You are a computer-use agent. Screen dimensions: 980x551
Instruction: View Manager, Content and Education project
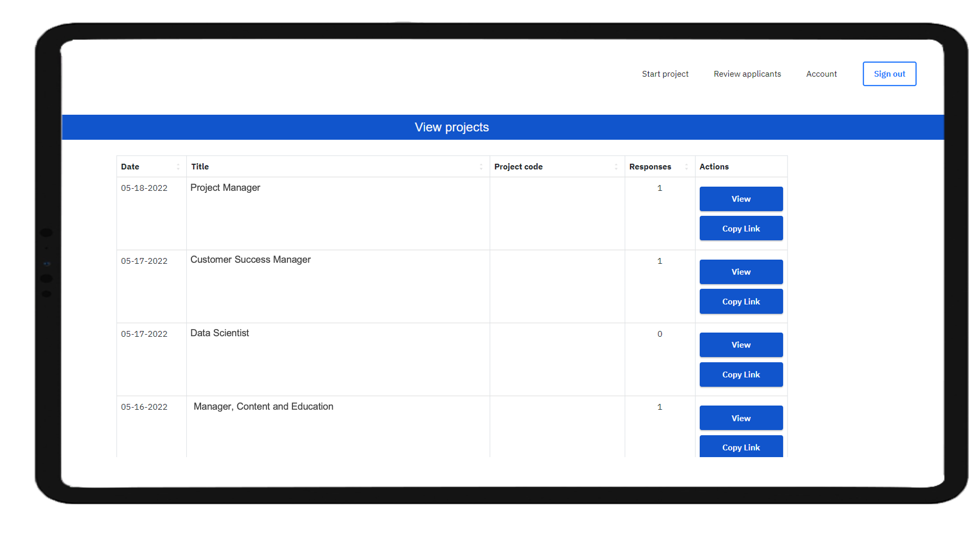click(x=741, y=418)
